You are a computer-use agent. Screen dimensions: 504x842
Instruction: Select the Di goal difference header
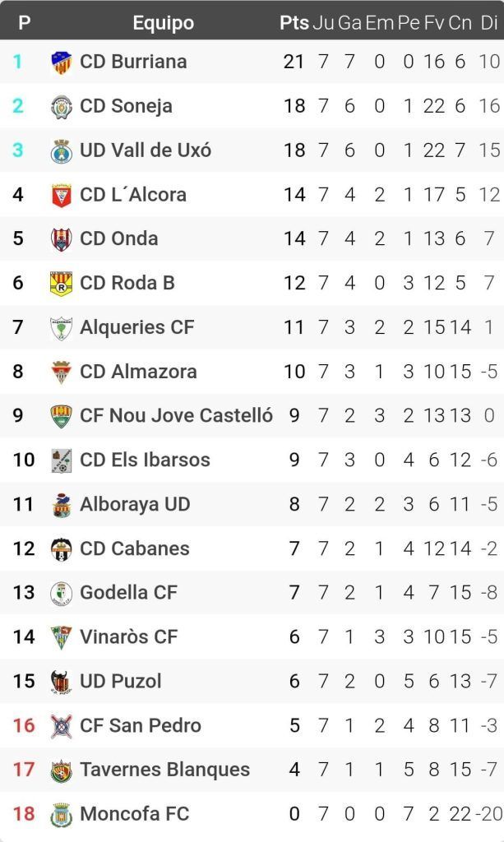pyautogui.click(x=489, y=23)
